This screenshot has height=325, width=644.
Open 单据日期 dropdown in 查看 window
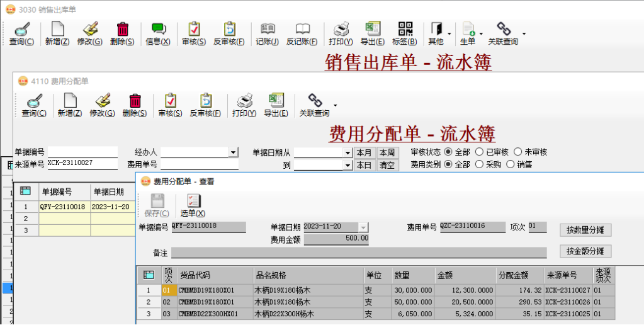point(363,227)
